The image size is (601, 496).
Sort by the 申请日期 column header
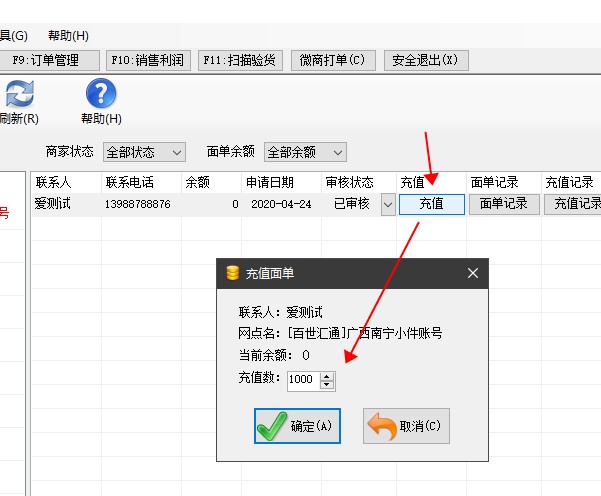pyautogui.click(x=270, y=182)
